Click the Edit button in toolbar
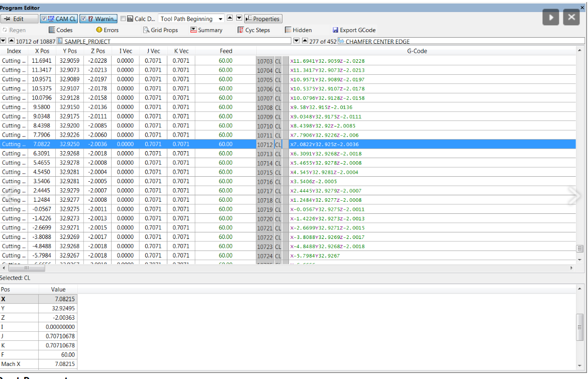 [x=19, y=19]
